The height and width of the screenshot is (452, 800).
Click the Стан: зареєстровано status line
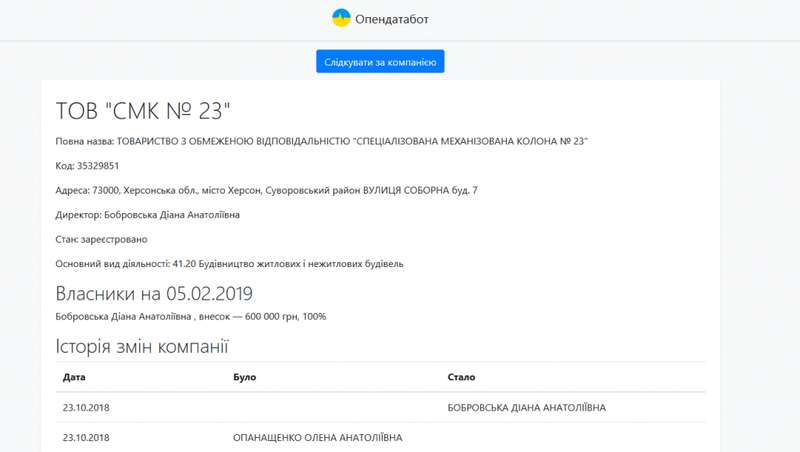(x=101, y=239)
